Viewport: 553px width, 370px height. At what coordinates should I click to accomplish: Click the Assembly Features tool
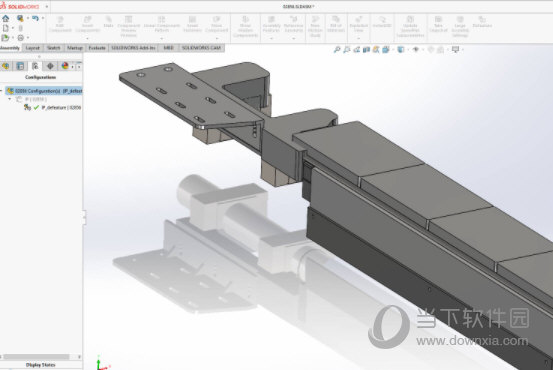coord(271,24)
